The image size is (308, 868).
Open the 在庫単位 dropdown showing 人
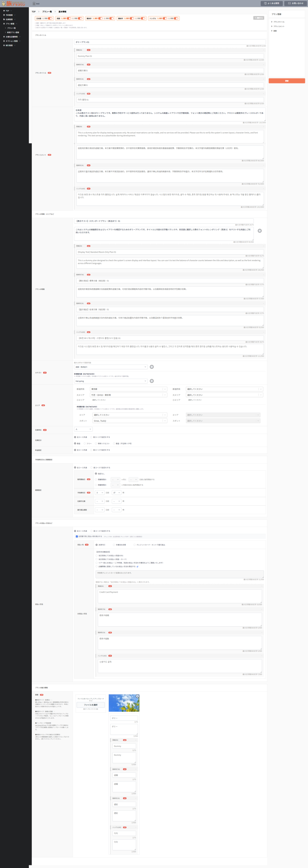(83, 429)
